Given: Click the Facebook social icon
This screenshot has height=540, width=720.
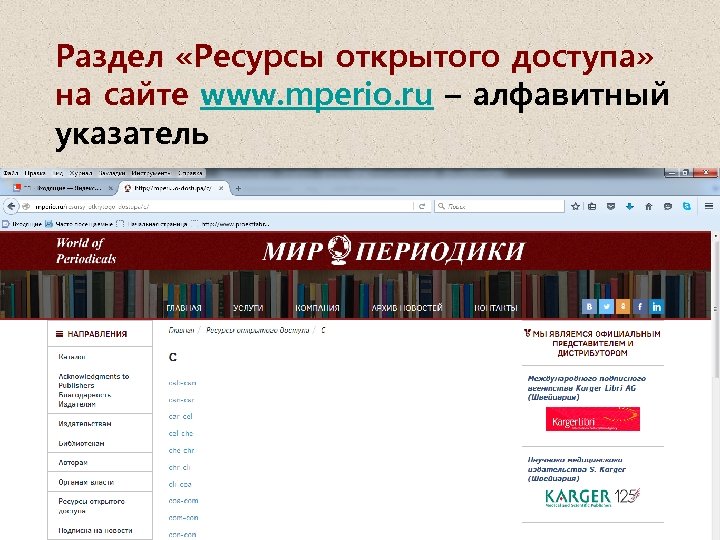Looking at the screenshot, I should [640, 306].
